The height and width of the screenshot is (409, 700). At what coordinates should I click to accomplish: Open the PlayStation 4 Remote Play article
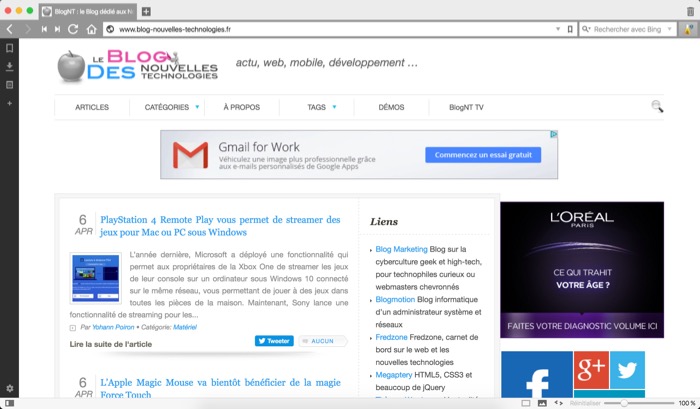(220, 226)
